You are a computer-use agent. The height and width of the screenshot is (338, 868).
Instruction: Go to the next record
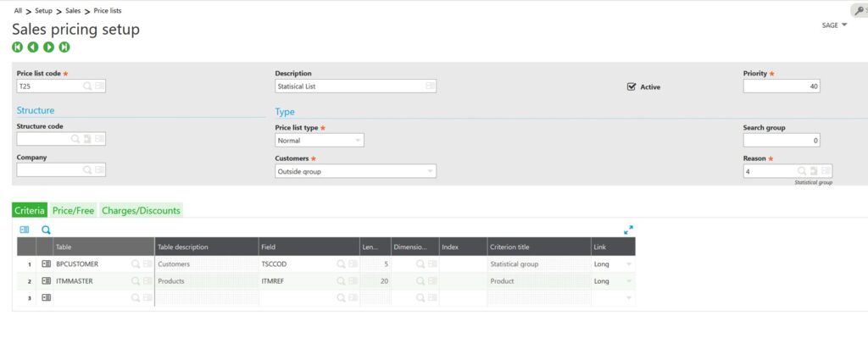(x=48, y=47)
